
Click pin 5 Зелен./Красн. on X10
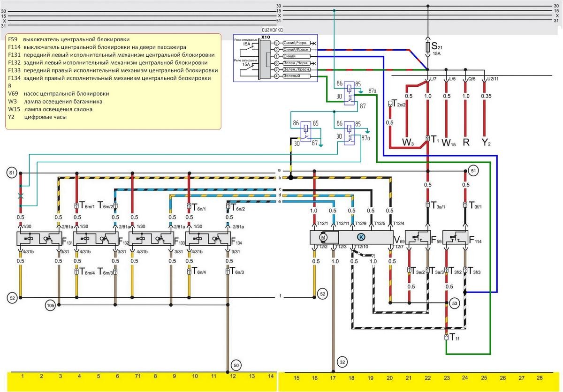297,69
